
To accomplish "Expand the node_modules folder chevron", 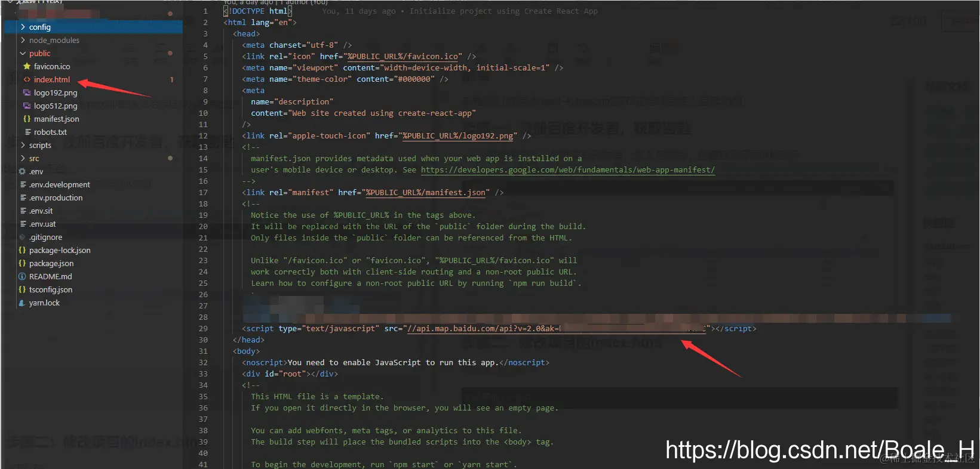I will tap(23, 40).
